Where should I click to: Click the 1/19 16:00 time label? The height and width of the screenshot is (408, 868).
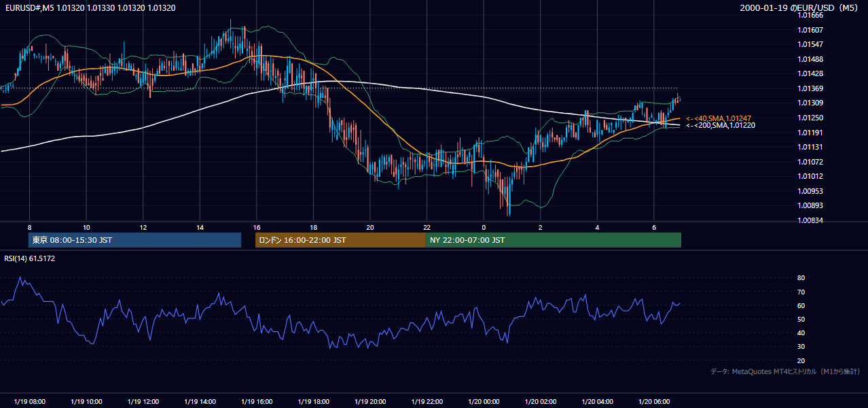[257, 401]
